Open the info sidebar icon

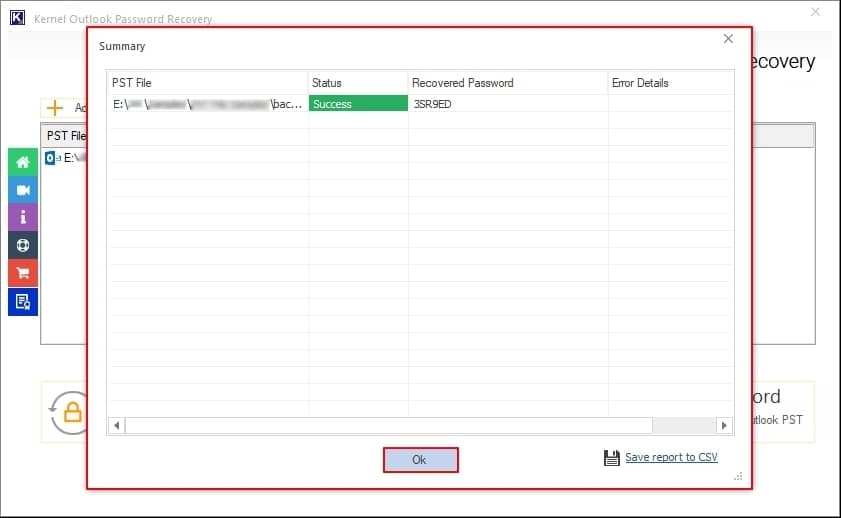click(x=23, y=218)
